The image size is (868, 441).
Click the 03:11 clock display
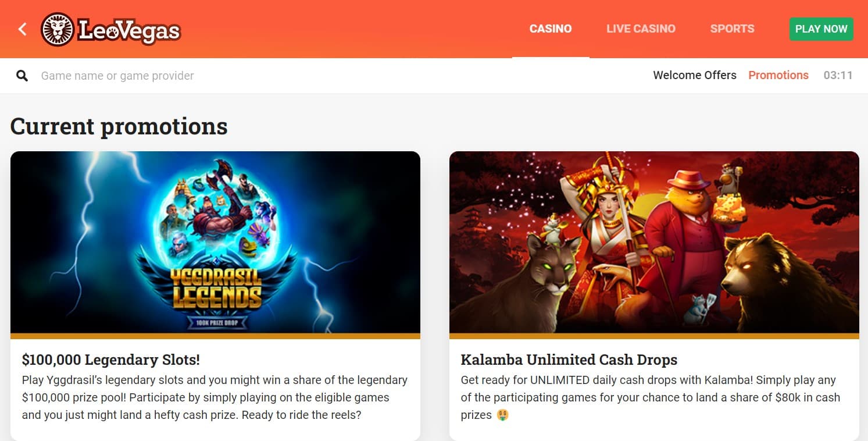838,75
